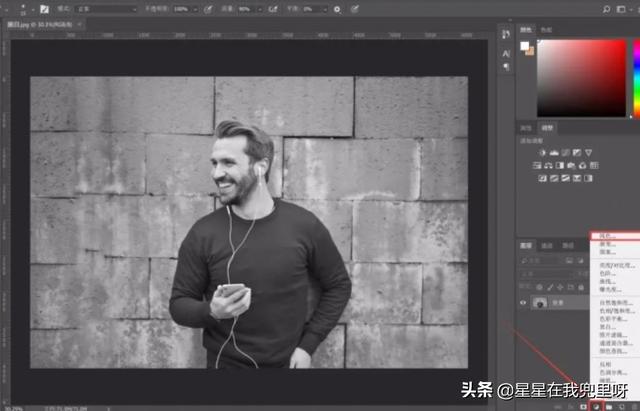
Task: Hide the 背景 layer using eye icon
Action: pyautogui.click(x=524, y=301)
